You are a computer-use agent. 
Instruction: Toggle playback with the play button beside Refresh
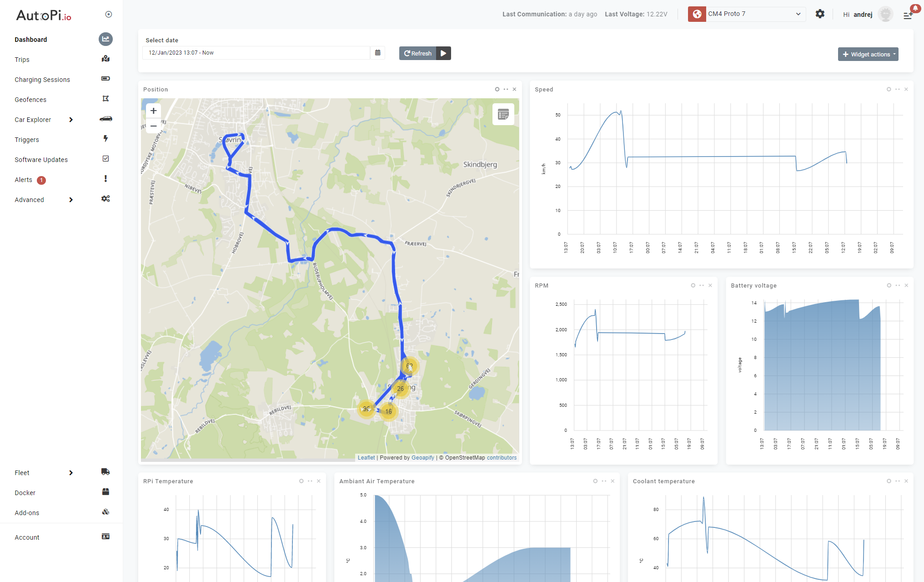443,53
